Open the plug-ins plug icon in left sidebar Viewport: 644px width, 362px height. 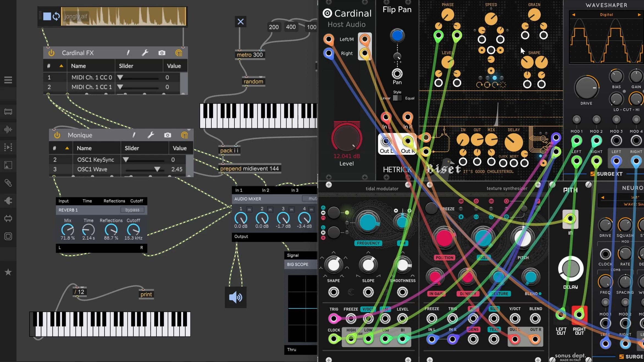click(8, 201)
